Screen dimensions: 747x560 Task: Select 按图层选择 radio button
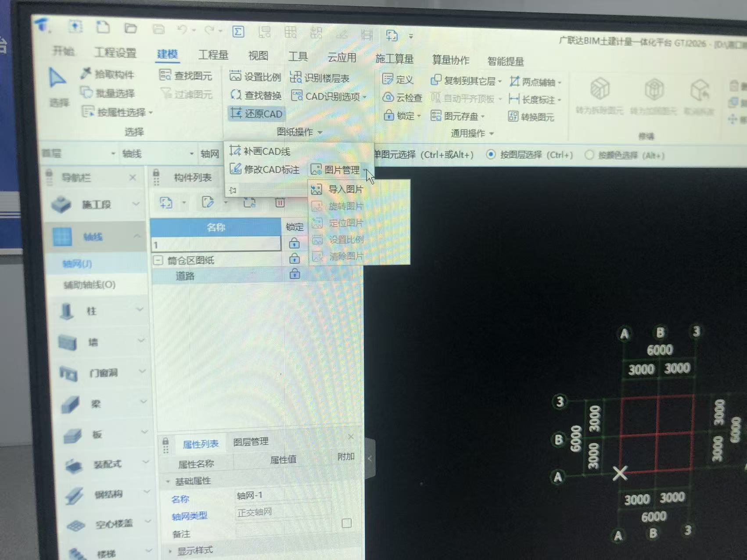coord(491,154)
